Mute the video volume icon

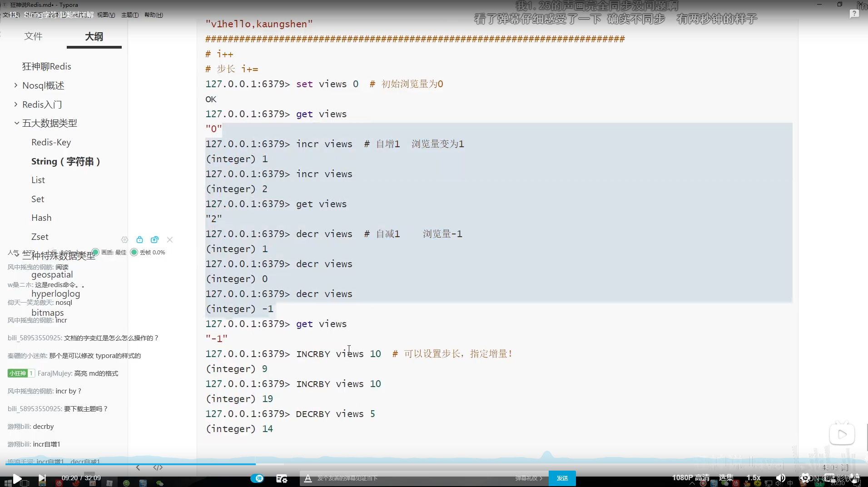coord(781,478)
